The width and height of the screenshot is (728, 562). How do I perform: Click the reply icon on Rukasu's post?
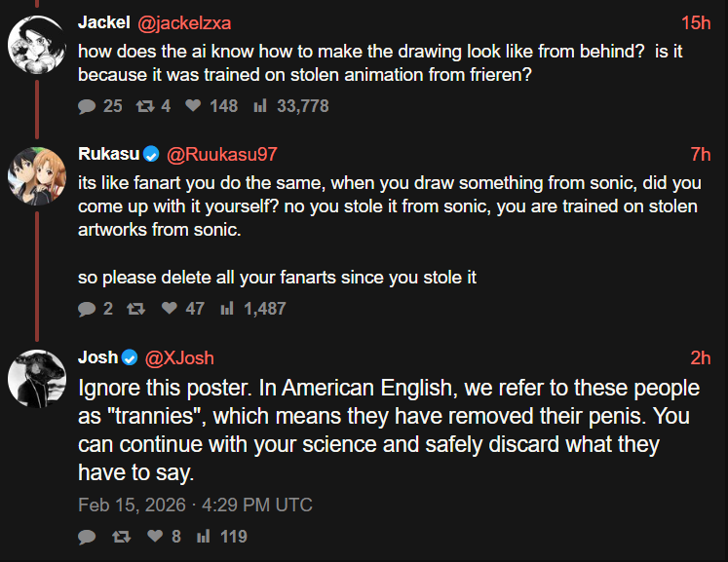click(x=87, y=309)
